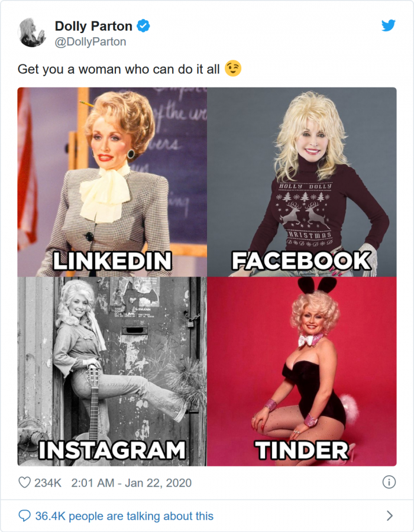Screen dimensions: 414x532
Task: Click the 2:01 AM - Jan 22, 2020 timestamp
Action: (131, 482)
